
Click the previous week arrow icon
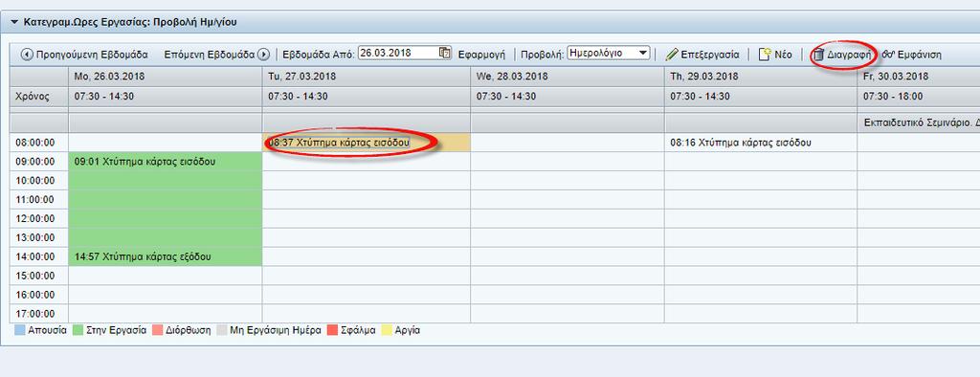click(x=27, y=55)
